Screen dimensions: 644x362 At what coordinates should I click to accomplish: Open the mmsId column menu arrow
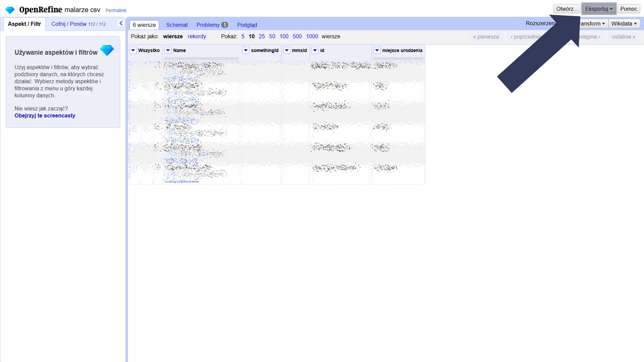coord(287,50)
